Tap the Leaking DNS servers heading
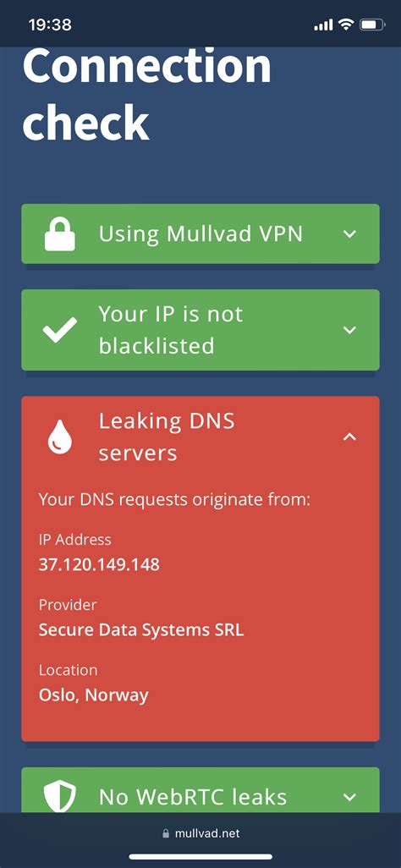The width and height of the screenshot is (401, 868). (167, 437)
